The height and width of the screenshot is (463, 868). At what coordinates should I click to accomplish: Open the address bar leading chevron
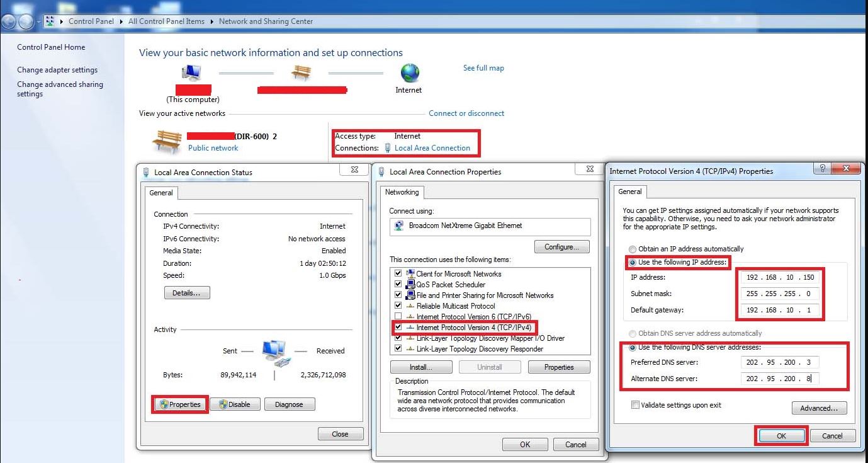coord(38,21)
